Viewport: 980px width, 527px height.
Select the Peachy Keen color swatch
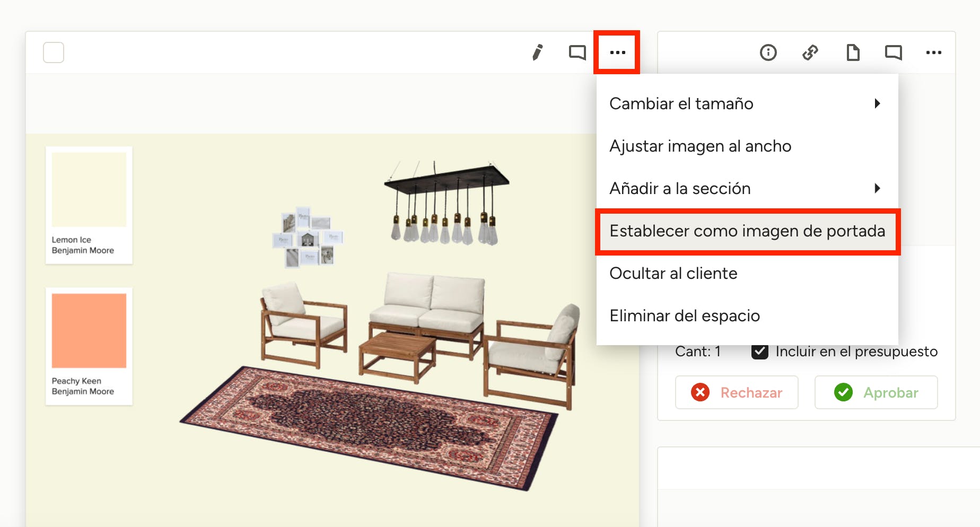pyautogui.click(x=89, y=331)
